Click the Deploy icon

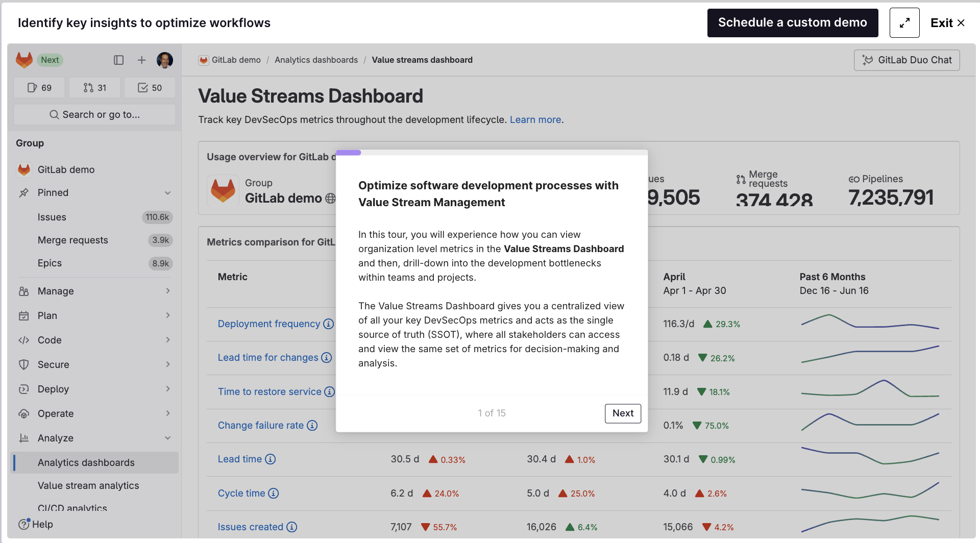(23, 389)
